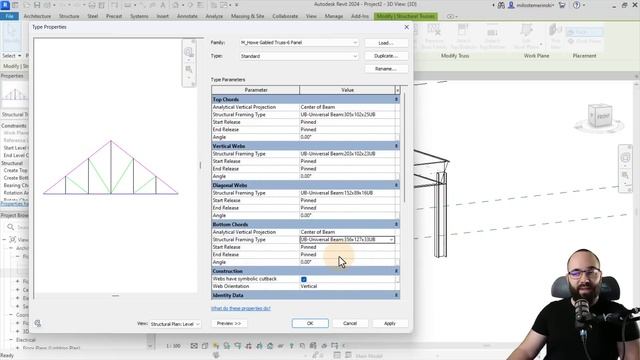The height and width of the screenshot is (360, 640).
Task: Open the Select dropdown in ribbon
Action: pyautogui.click(x=11, y=56)
